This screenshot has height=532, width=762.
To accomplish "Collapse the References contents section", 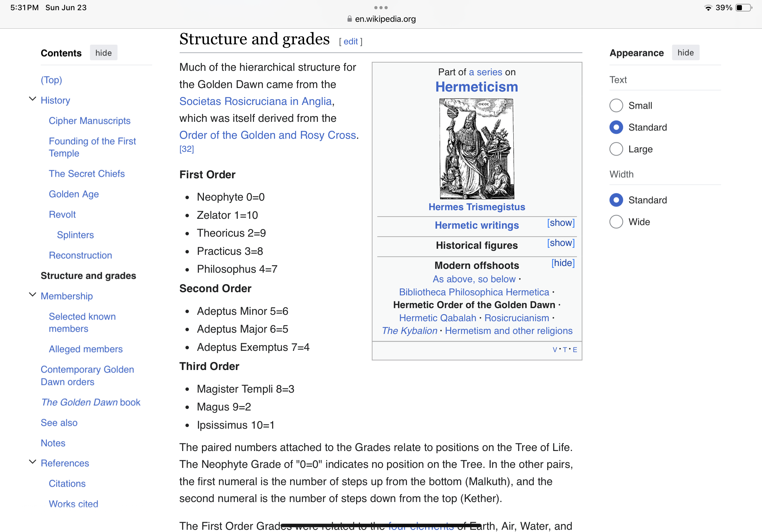I will (33, 462).
